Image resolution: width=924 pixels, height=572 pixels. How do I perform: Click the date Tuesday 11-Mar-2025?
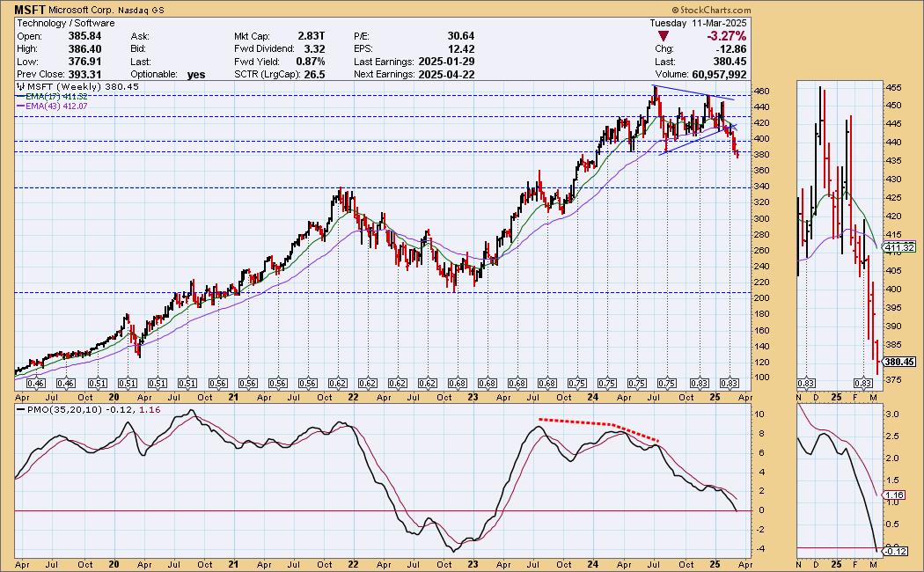698,23
